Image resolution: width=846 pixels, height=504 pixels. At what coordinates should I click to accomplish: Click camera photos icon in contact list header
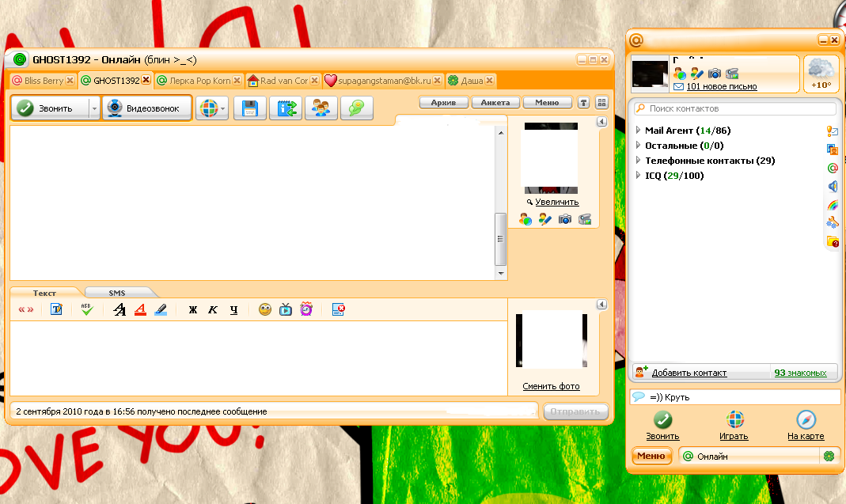click(x=715, y=74)
